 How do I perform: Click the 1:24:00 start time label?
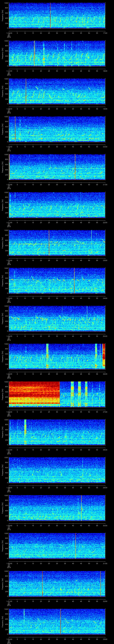click(9, 336)
